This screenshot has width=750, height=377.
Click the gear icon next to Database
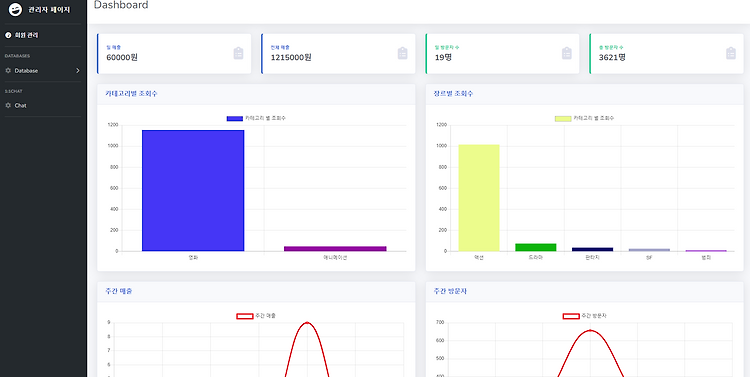[x=8, y=70]
